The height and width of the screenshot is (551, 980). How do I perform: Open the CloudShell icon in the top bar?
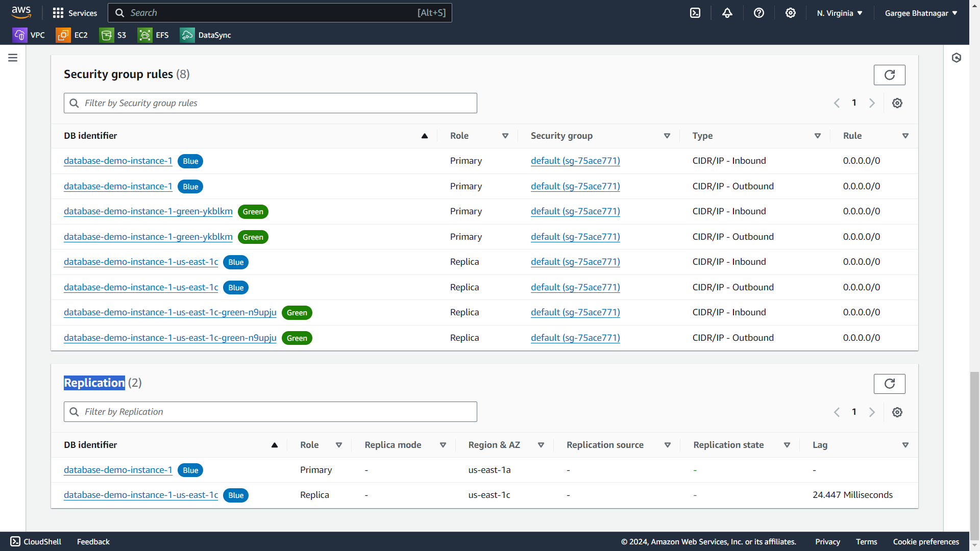click(695, 13)
